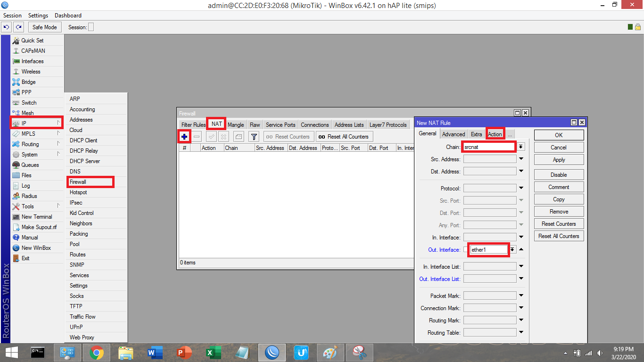Open the Chain dropdown list
The width and height of the screenshot is (644, 362).
tap(521, 147)
